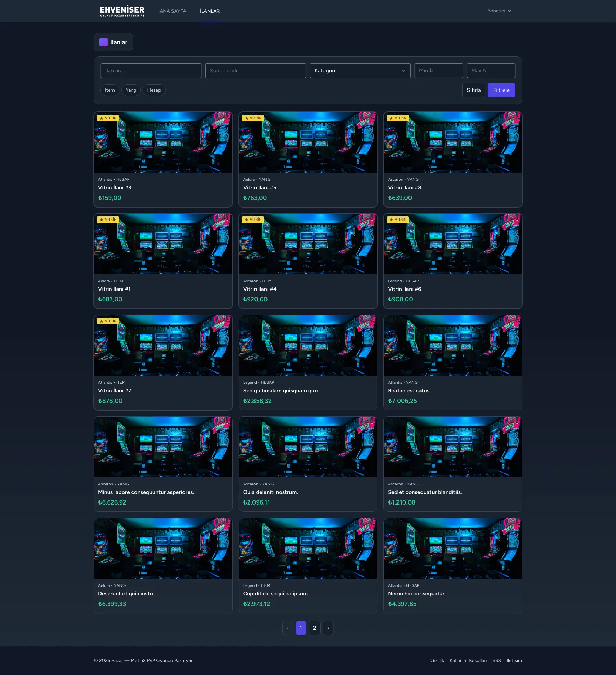Open the ANA SAYFA navigation tab
This screenshot has height=675, width=616.
pos(173,11)
